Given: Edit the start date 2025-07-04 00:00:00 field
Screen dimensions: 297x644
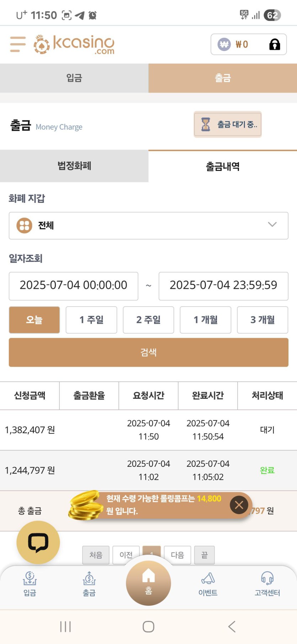Looking at the screenshot, I should click(x=74, y=286).
